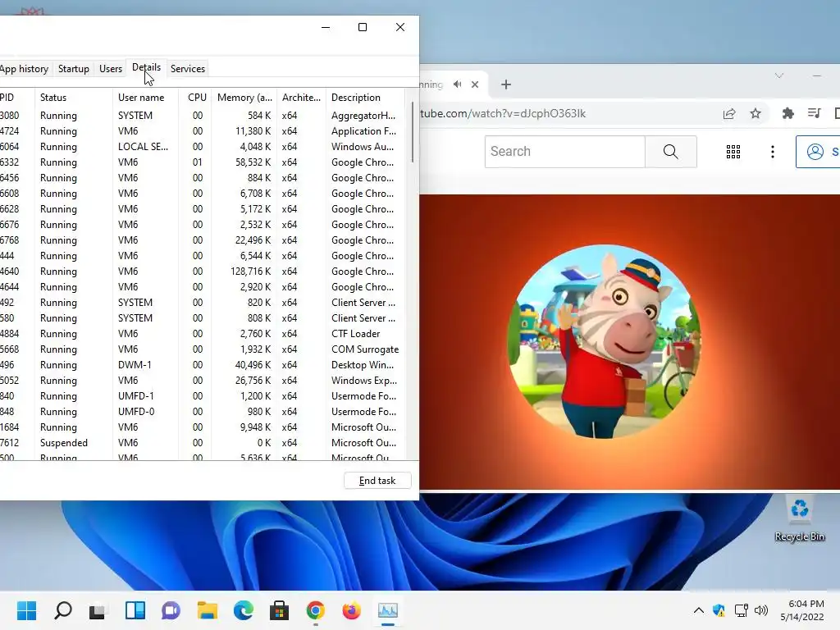Switch to Chrome via its taskbar icon
This screenshot has height=630, width=840.
tap(316, 610)
